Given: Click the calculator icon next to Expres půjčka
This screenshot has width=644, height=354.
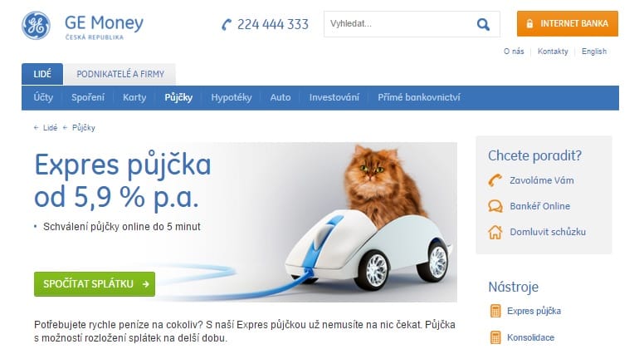Looking at the screenshot, I should pos(495,311).
